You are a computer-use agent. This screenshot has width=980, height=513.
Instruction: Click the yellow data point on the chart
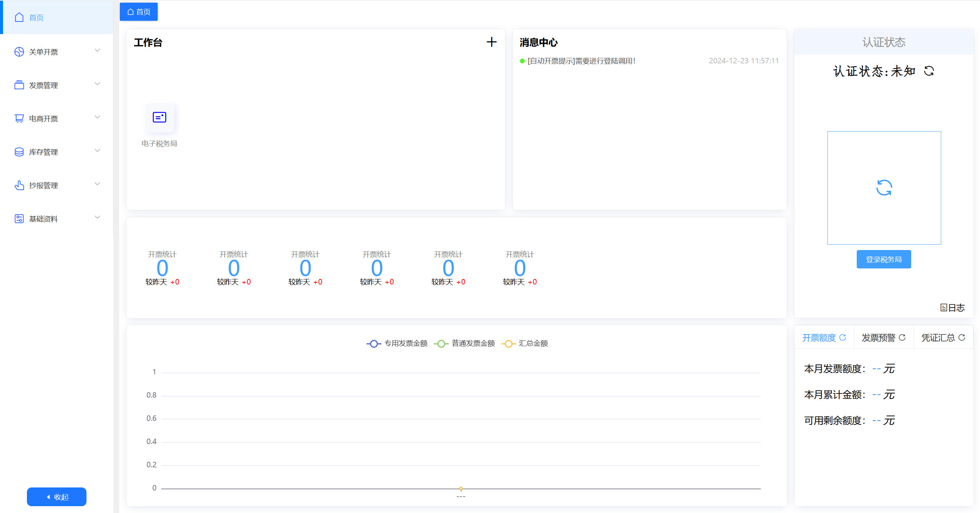(461, 488)
